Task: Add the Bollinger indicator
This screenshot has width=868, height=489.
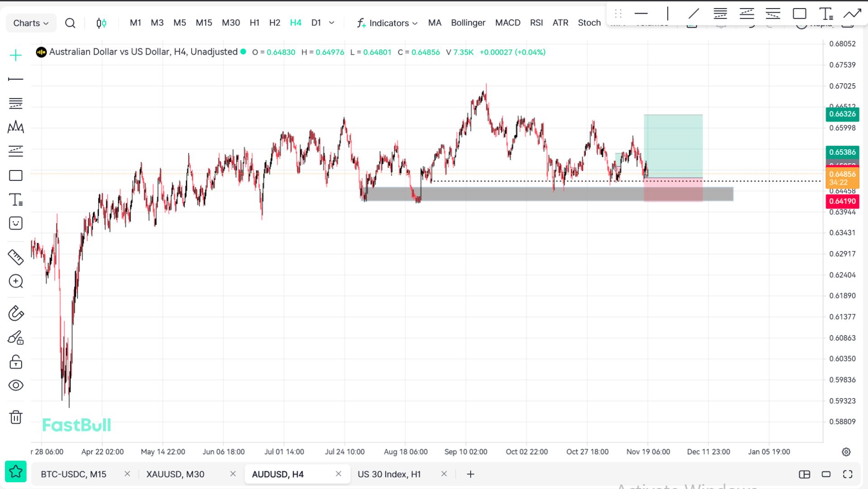Action: [x=468, y=23]
